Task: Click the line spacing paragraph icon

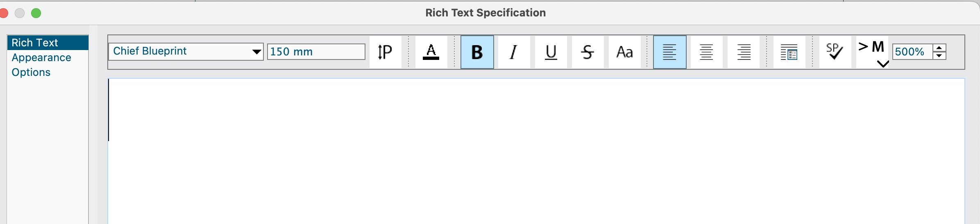Action: pyautogui.click(x=385, y=52)
